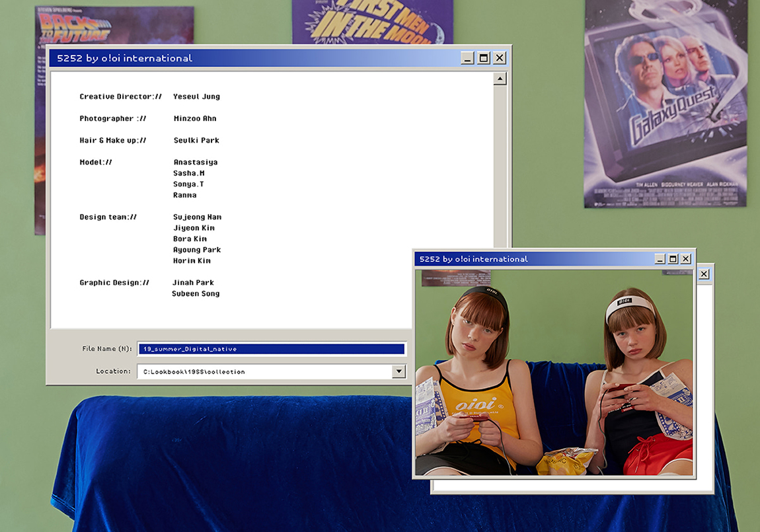Minimize the small photo window

[x=660, y=259]
